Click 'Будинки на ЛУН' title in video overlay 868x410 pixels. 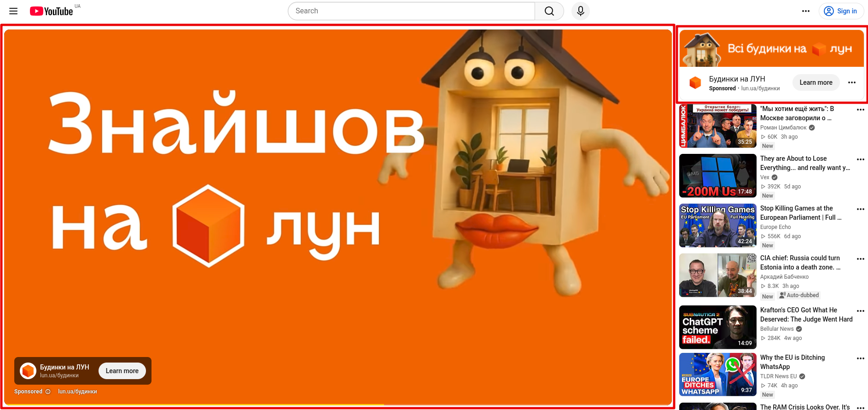[x=64, y=367]
